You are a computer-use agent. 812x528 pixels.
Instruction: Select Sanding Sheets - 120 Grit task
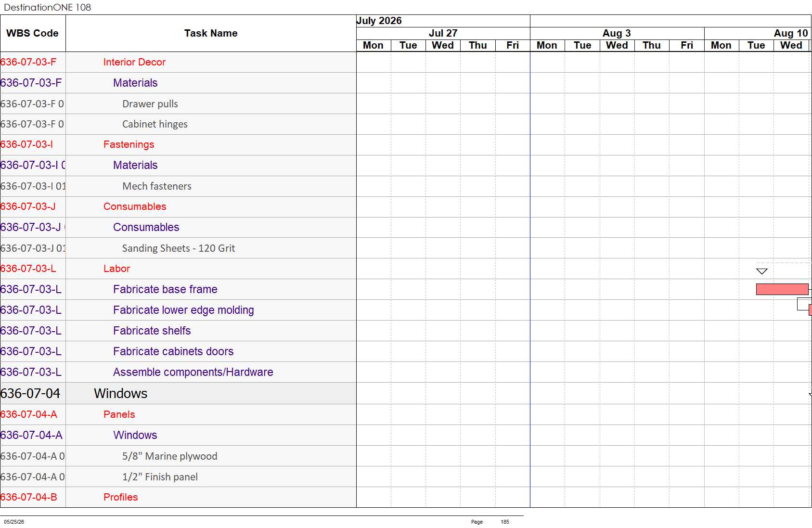pos(179,248)
